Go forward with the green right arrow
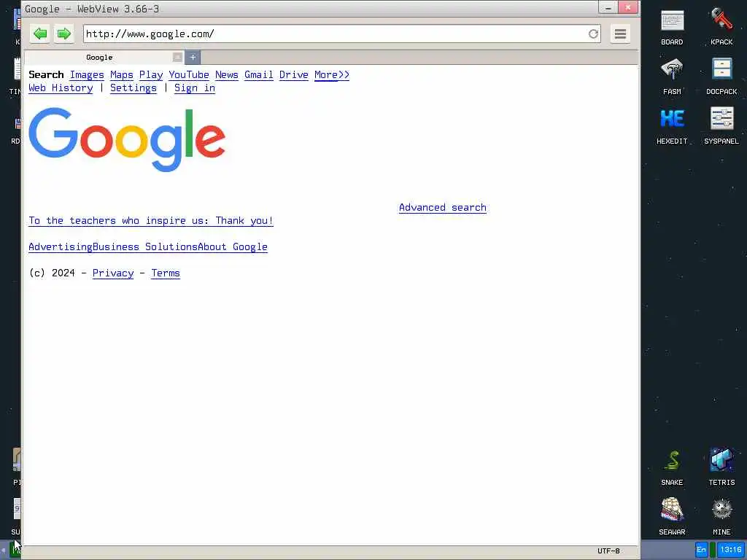Image resolution: width=747 pixels, height=560 pixels. [64, 34]
